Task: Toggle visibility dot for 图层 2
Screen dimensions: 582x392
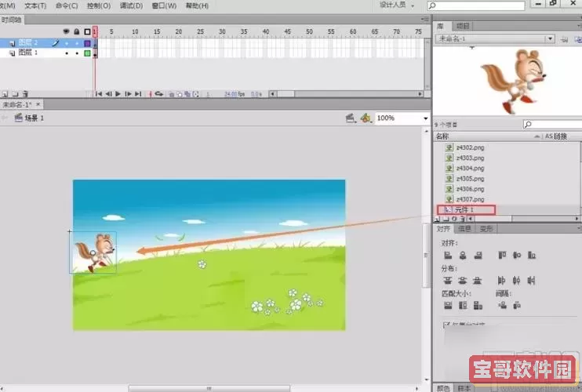Action: tap(67, 43)
